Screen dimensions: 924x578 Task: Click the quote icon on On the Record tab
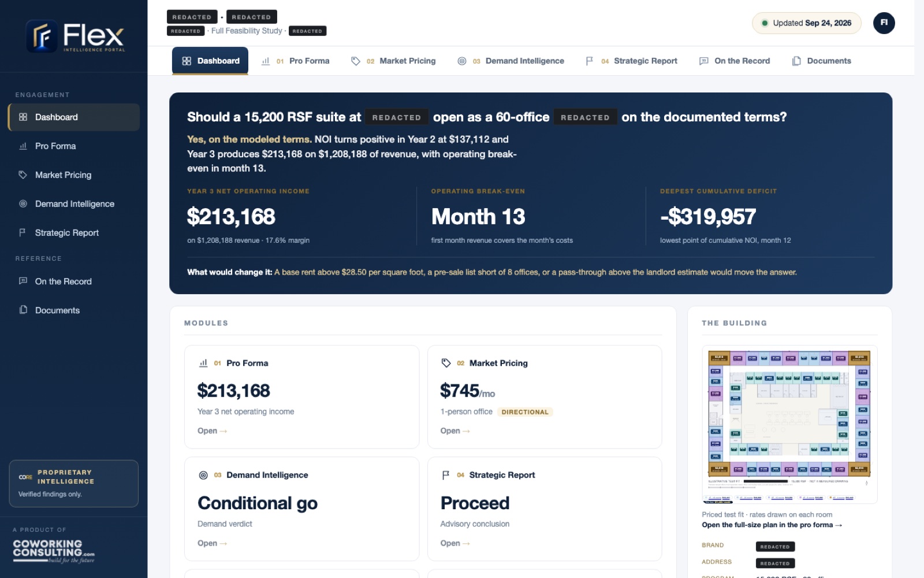pos(704,61)
